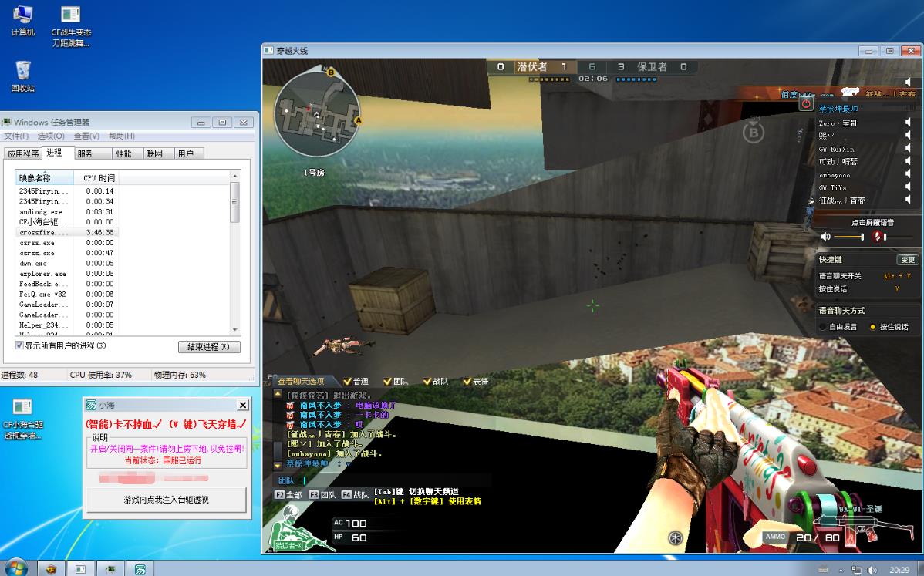The height and width of the screenshot is (576, 924).
Task: Click the F4 战队 channel button
Action: point(356,495)
